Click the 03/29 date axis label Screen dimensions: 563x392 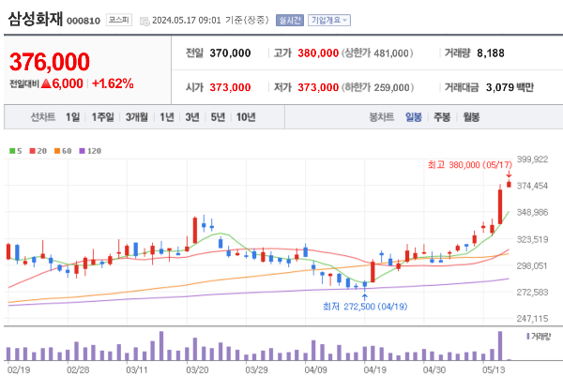pyautogui.click(x=256, y=369)
